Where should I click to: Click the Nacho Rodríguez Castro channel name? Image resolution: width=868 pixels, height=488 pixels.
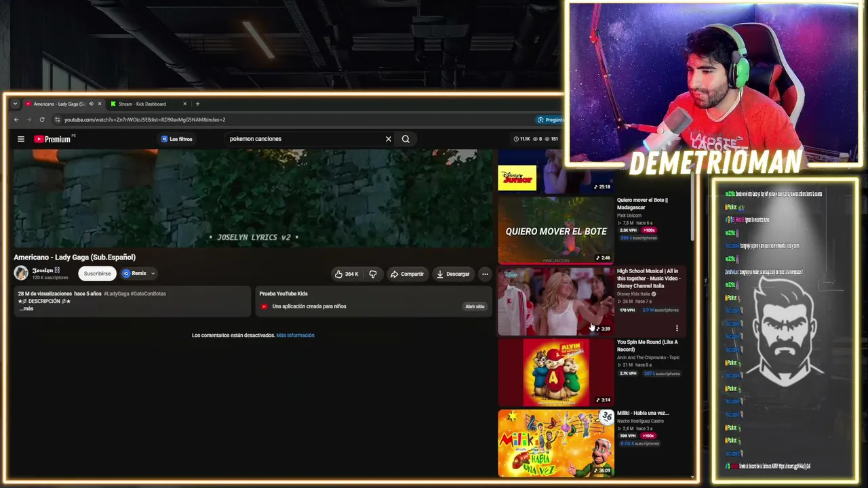click(640, 421)
